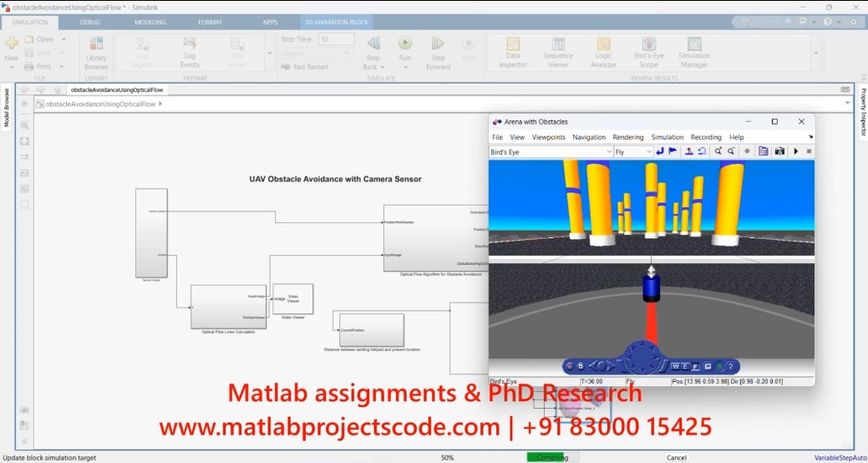Screen dimensions: 868x463
Task: Click VariableStepAuto solver link
Action: pyautogui.click(x=841, y=458)
